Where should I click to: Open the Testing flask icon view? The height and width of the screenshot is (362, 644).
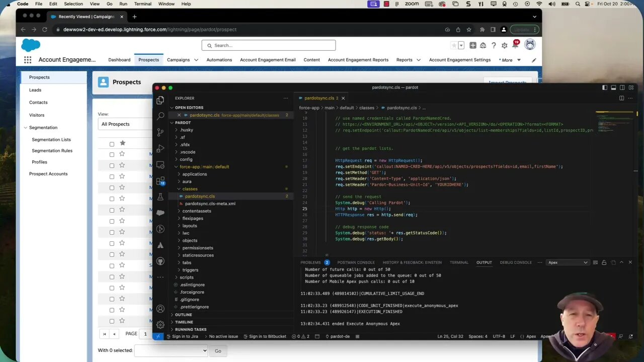coord(160,197)
